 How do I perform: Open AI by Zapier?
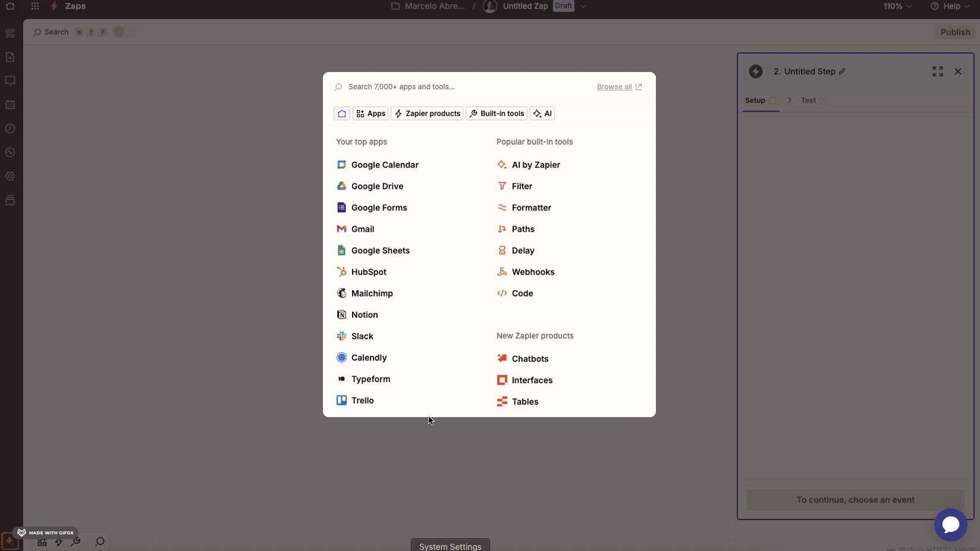click(536, 165)
